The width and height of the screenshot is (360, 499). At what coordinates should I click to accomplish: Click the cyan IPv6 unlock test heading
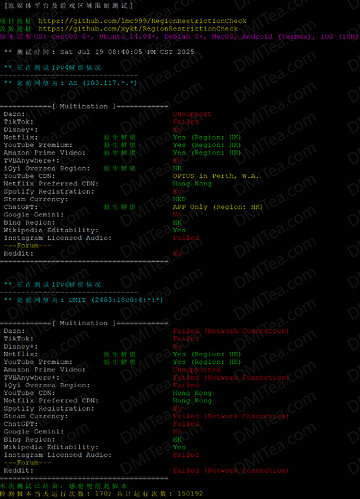[53, 285]
